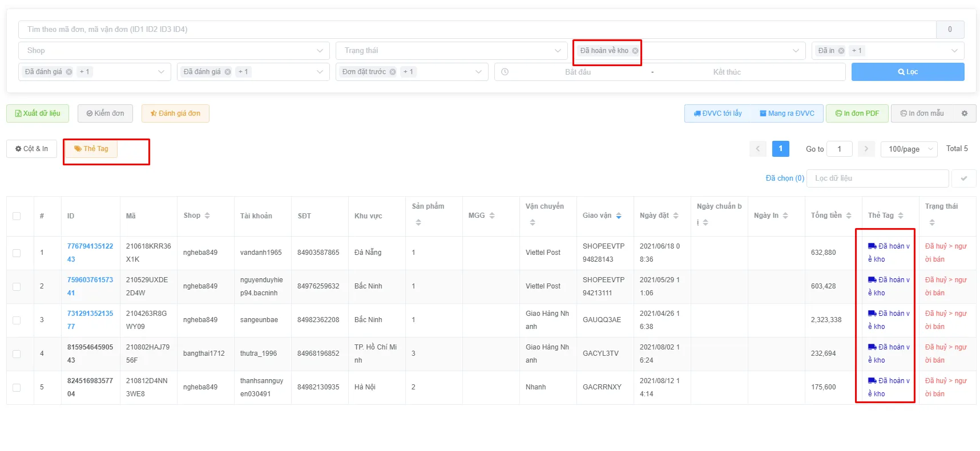Viewport: 980px width, 451px height.
Task: Open order ID 77679413512243 link
Action: click(x=90, y=253)
